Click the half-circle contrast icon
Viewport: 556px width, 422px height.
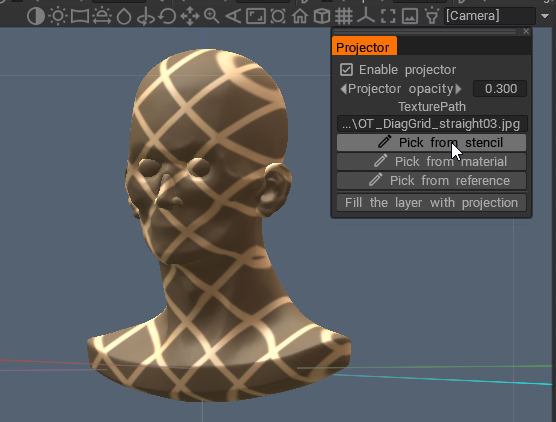pyautogui.click(x=36, y=16)
